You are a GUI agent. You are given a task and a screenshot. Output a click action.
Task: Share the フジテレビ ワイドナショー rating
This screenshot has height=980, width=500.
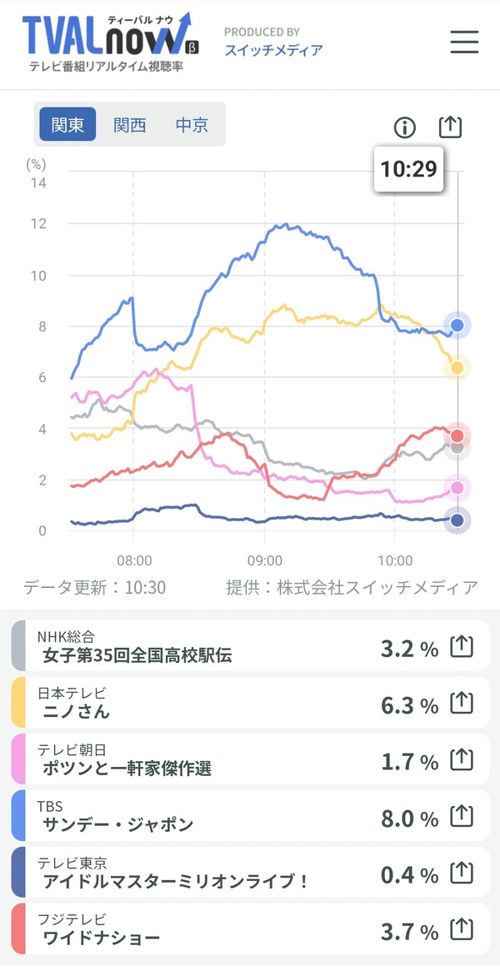click(x=461, y=930)
